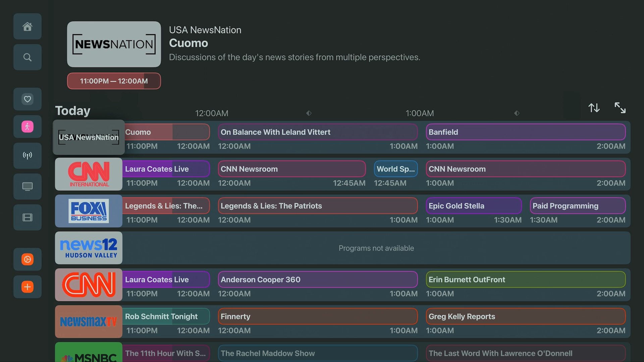This screenshot has height=362, width=644.
Task: Click the Today heading
Action: (73, 111)
